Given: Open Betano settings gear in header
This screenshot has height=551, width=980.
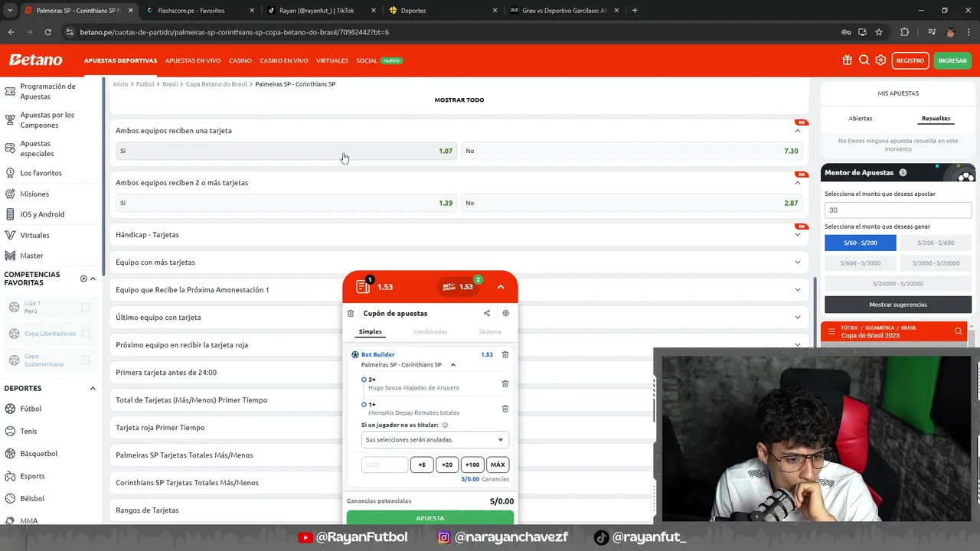Looking at the screenshot, I should pyautogui.click(x=880, y=60).
